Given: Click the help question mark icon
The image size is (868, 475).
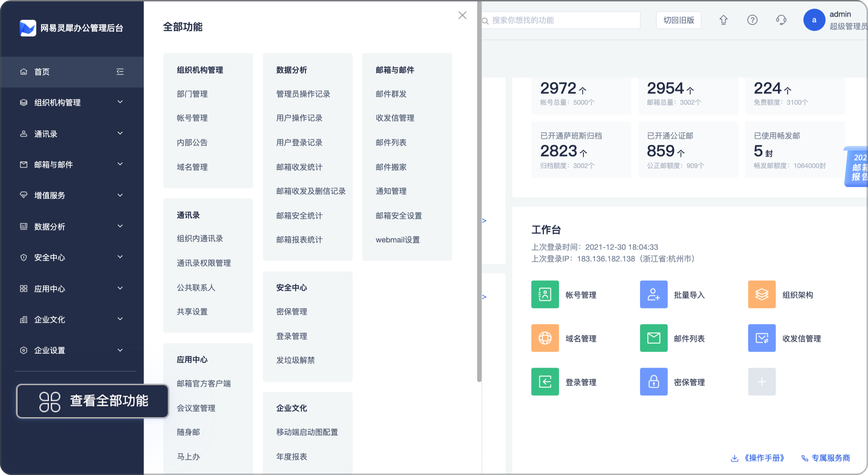Looking at the screenshot, I should pyautogui.click(x=752, y=20).
